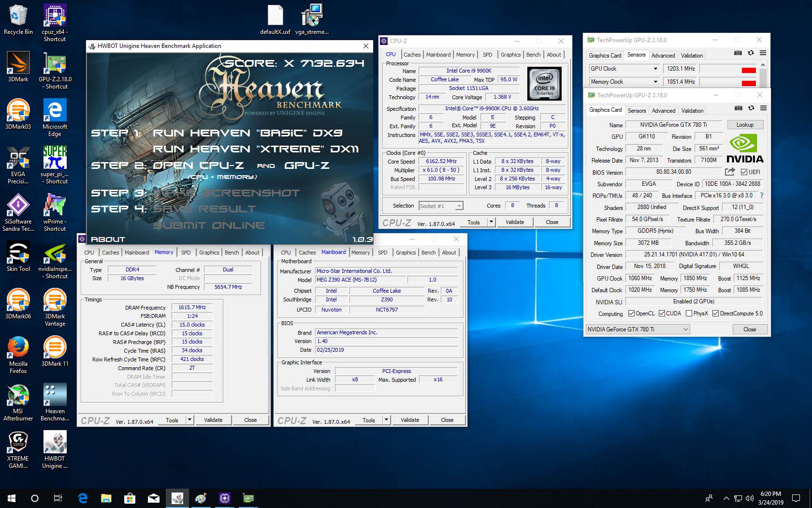Open 3DMark03 desktop icon
This screenshot has width=812, height=508.
point(18,114)
